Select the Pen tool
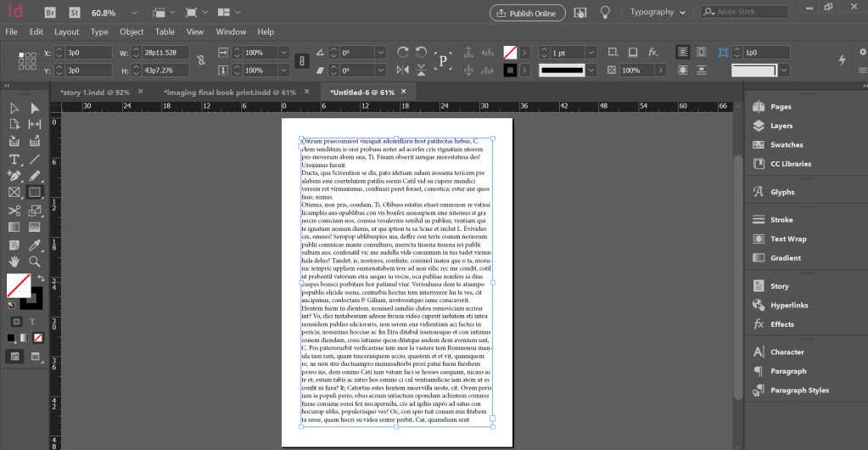This screenshot has height=450, width=868. pos(14,176)
